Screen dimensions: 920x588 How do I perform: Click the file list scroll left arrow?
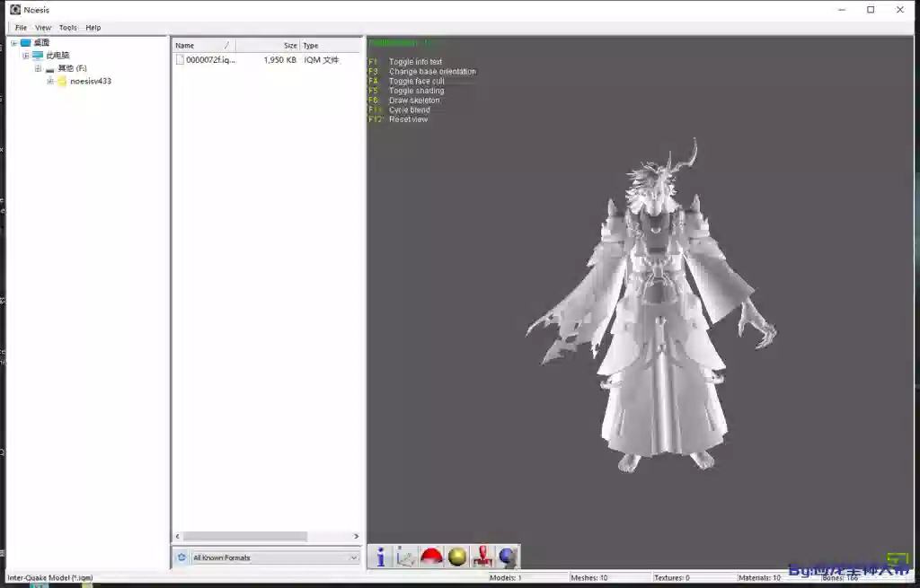178,537
